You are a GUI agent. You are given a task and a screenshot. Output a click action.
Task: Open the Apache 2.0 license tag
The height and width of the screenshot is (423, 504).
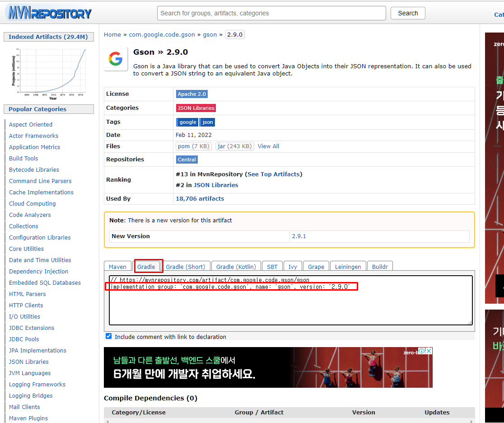(x=191, y=94)
